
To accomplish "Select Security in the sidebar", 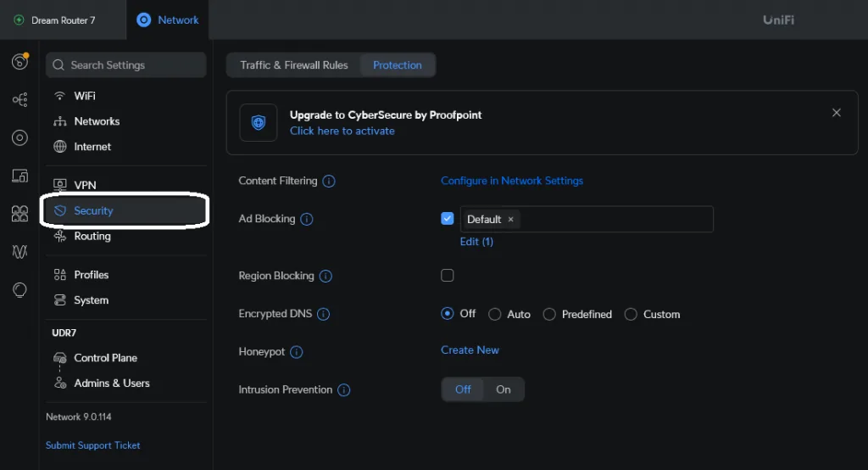I will pyautogui.click(x=125, y=210).
